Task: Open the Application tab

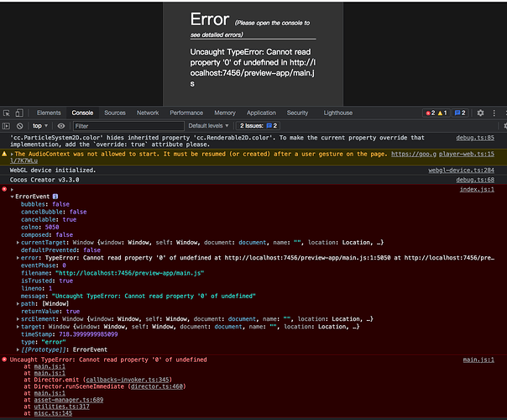Action: [261, 113]
